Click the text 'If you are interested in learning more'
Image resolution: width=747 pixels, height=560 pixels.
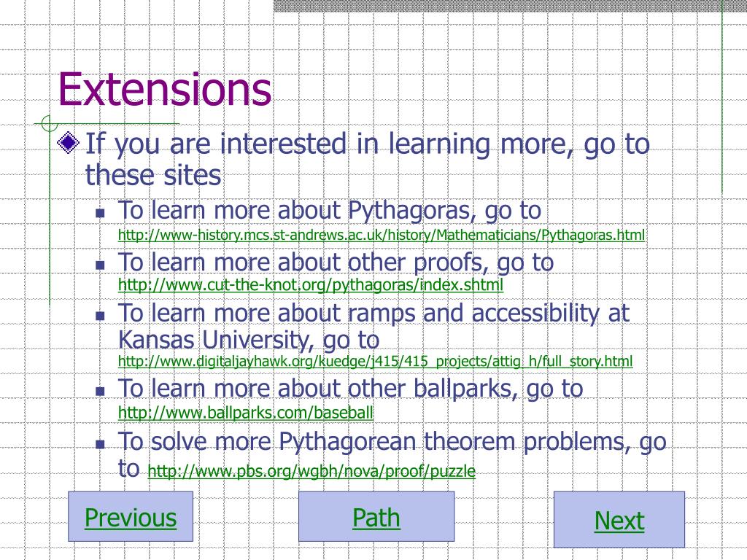point(328,144)
